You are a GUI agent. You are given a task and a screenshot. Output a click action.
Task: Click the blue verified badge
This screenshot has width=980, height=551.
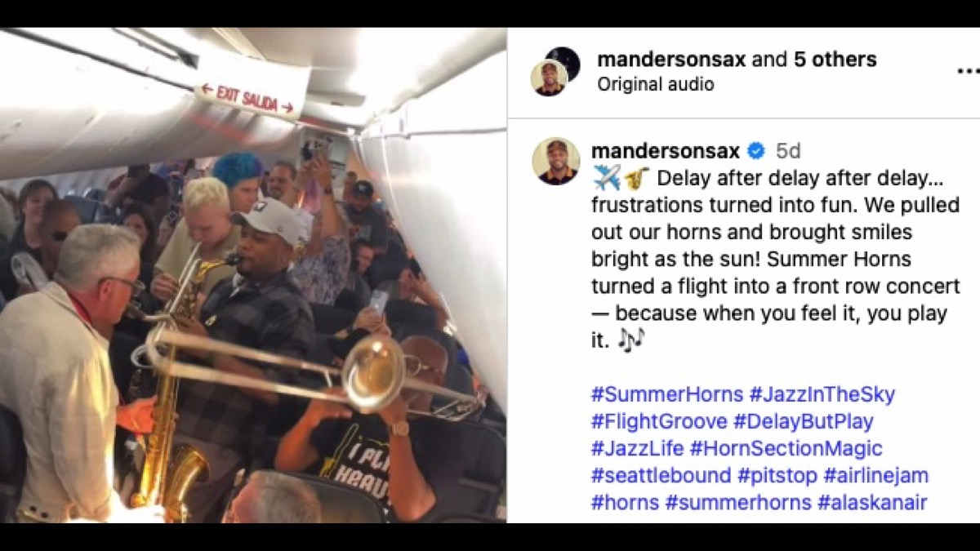tap(755, 151)
